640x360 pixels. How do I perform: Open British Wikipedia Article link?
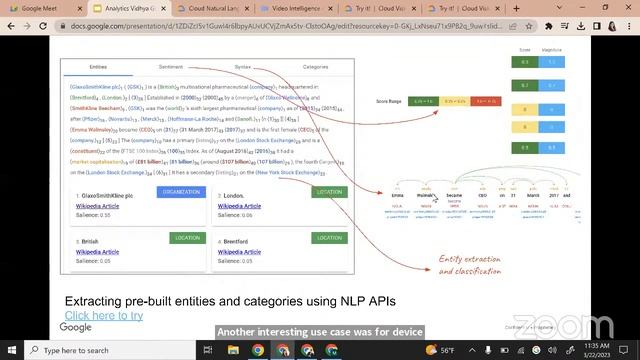(x=97, y=252)
